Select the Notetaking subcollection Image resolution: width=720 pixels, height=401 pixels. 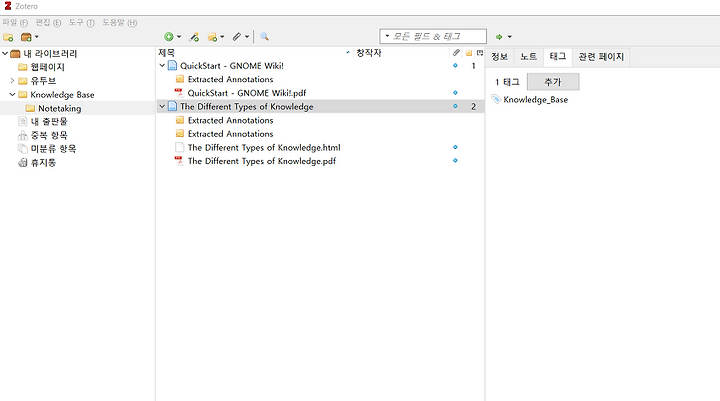pyautogui.click(x=59, y=108)
